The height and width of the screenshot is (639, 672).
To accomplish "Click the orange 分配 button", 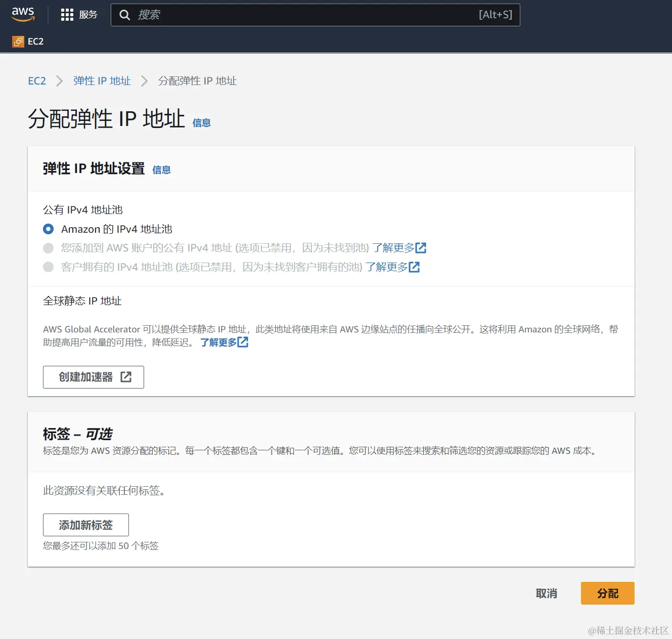I will tap(608, 593).
